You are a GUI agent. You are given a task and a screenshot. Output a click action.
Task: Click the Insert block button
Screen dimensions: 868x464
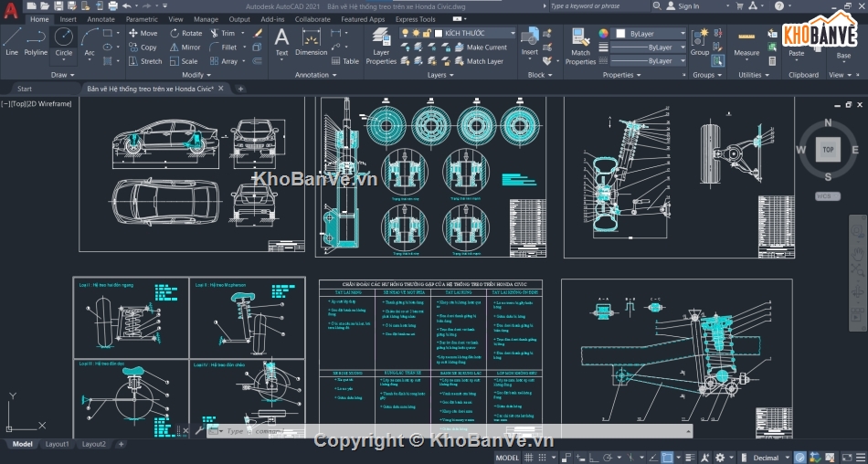[x=530, y=42]
